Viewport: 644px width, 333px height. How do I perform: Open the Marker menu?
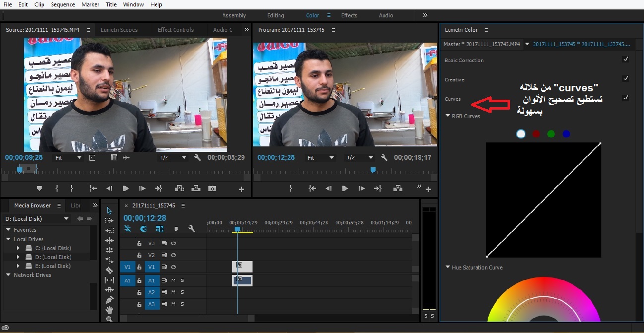click(x=90, y=4)
